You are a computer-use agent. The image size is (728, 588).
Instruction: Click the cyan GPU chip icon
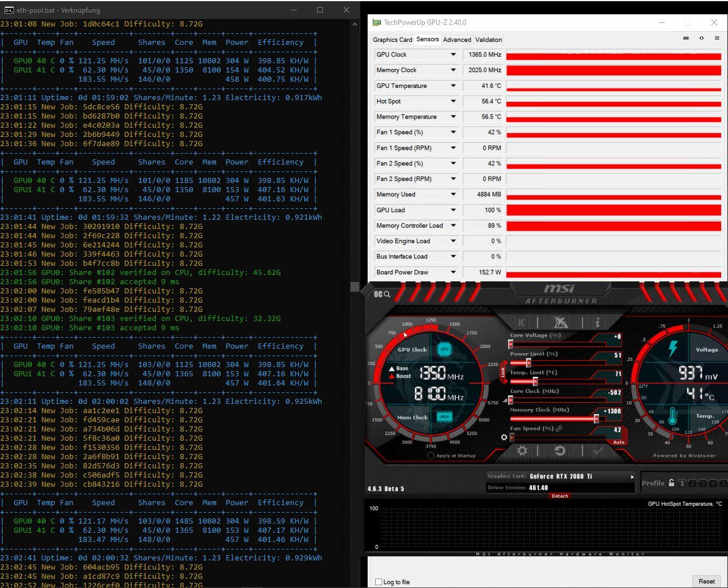coord(444,349)
